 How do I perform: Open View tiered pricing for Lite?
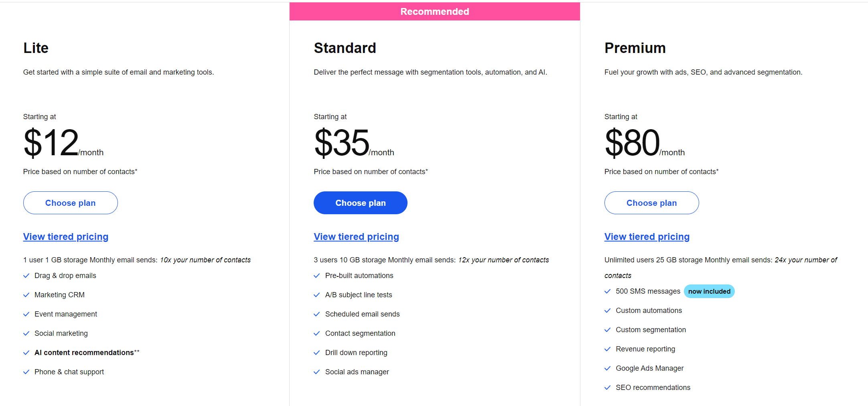pos(66,237)
